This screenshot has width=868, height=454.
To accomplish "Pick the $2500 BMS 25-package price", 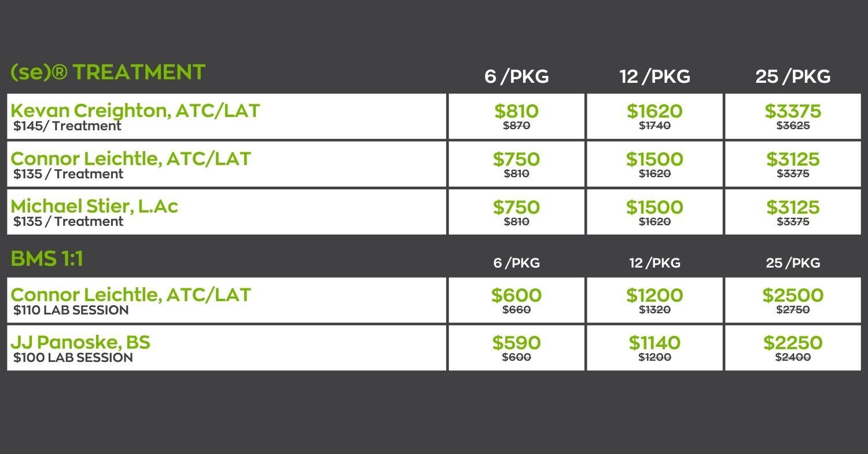I will (x=793, y=295).
